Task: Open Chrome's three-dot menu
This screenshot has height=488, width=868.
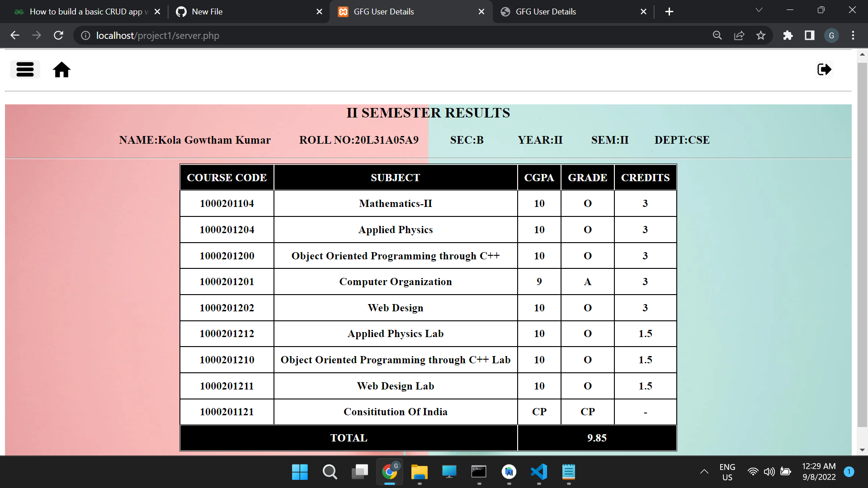Action: coord(854,35)
